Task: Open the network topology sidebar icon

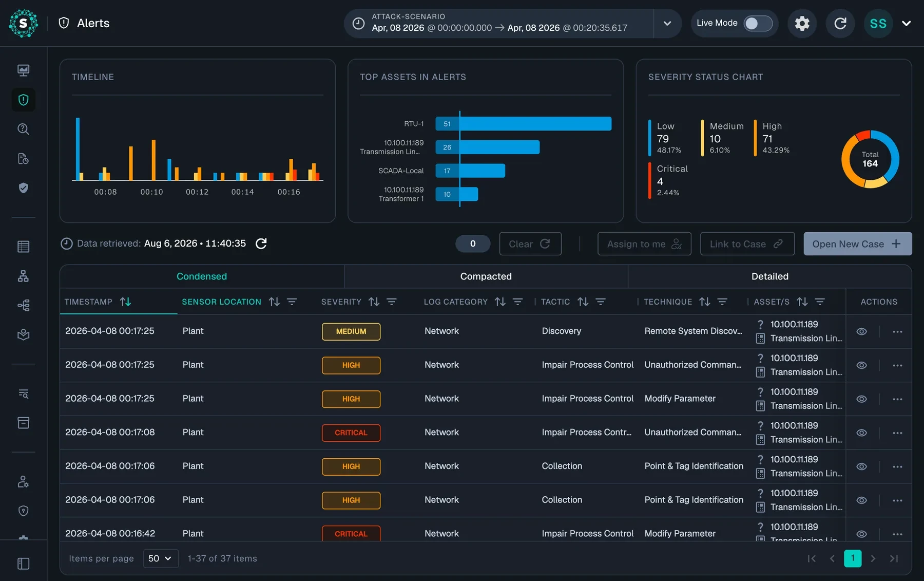Action: (23, 276)
